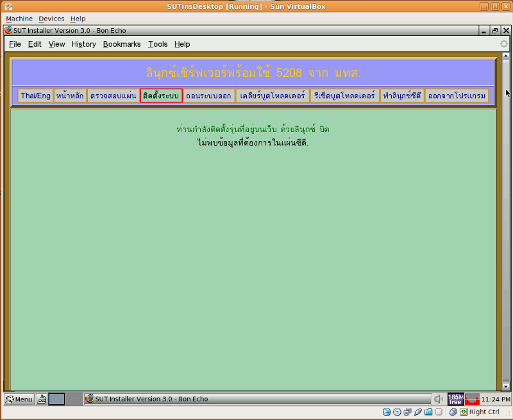
Task: Open the Edit menu
Action: 35,44
